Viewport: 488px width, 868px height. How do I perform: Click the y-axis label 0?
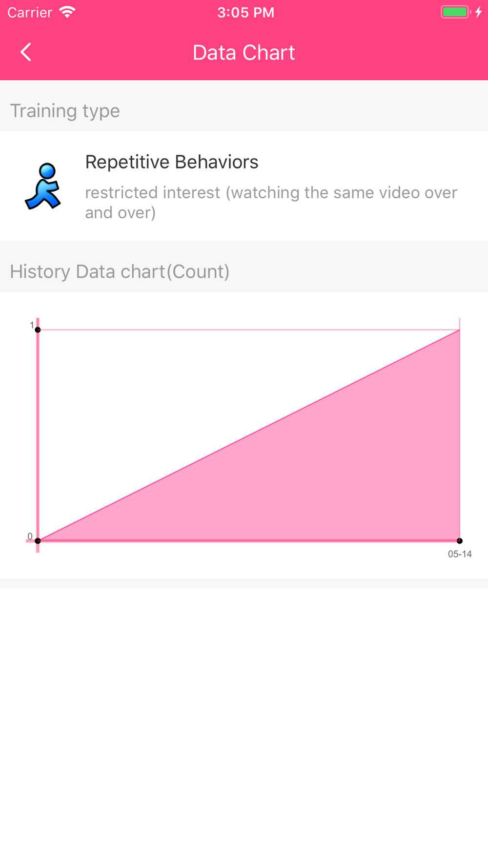(30, 537)
